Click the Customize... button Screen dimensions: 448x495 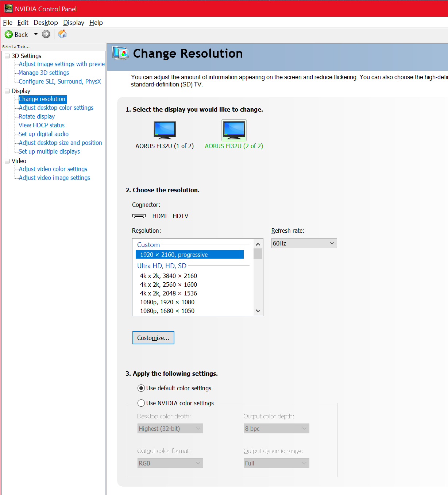(x=153, y=338)
